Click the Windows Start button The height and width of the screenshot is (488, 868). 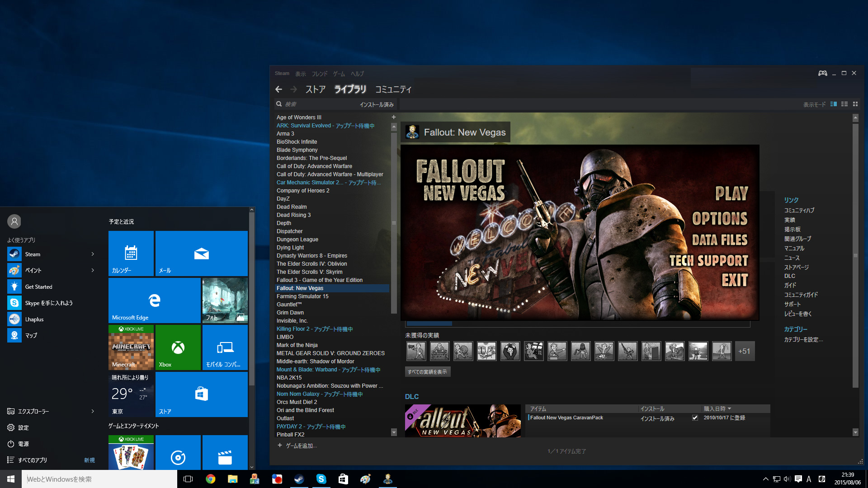pos(11,479)
